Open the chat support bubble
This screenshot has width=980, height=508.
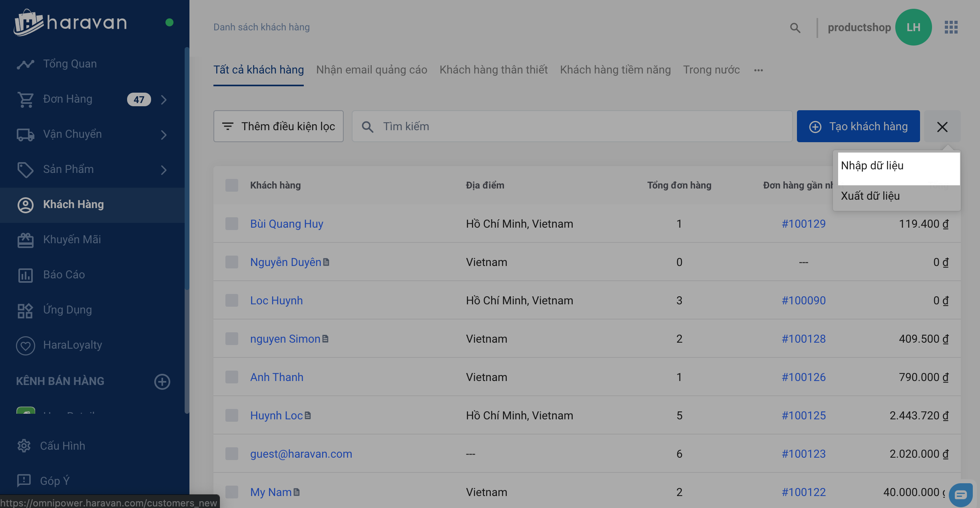click(961, 495)
